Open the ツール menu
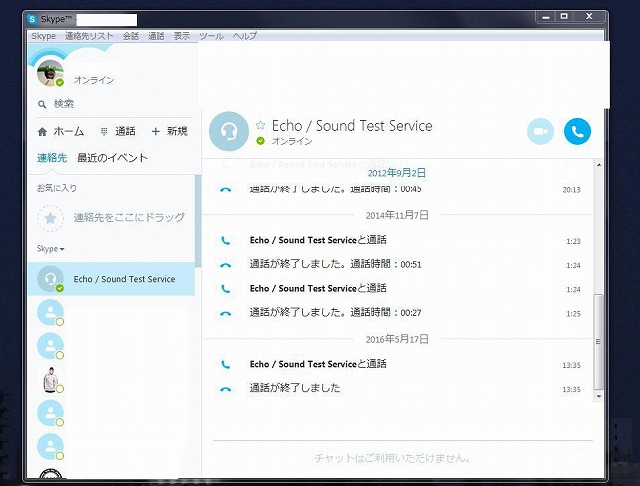The width and height of the screenshot is (640, 486). point(211,36)
